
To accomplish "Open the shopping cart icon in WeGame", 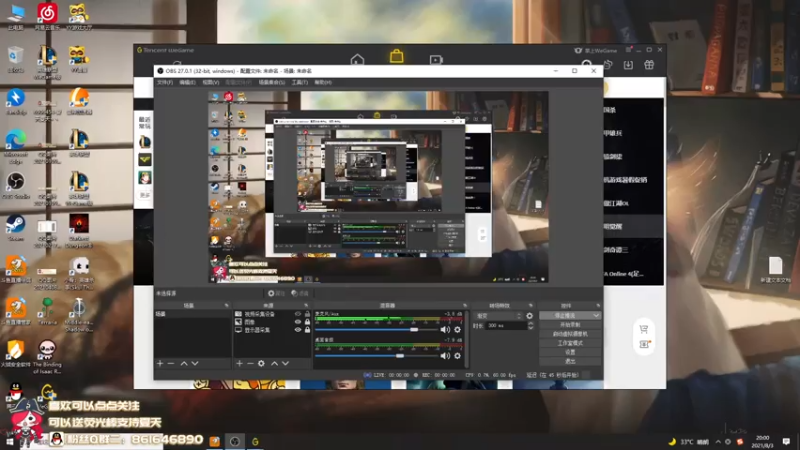I will click(x=644, y=329).
